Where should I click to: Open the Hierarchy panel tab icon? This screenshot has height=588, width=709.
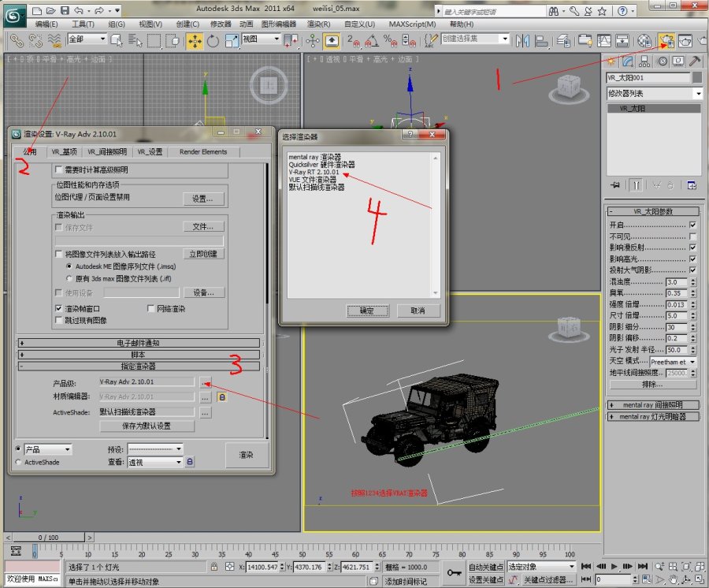(x=645, y=61)
